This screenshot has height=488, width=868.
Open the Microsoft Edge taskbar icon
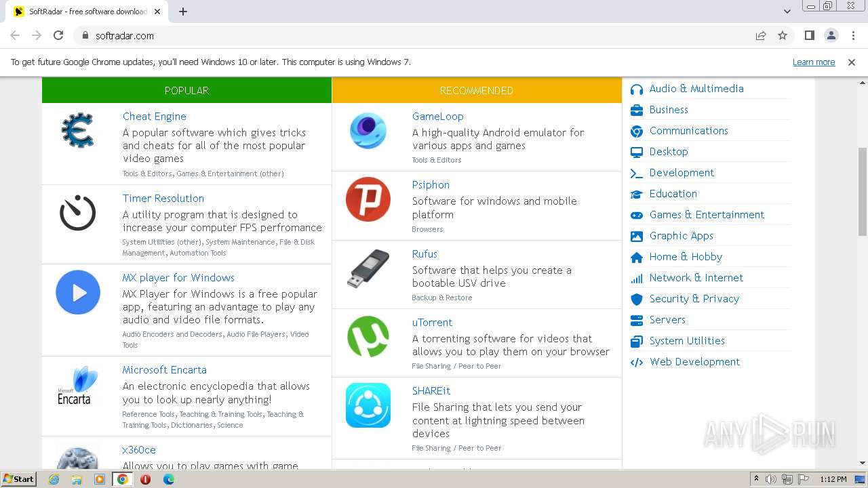(x=168, y=479)
